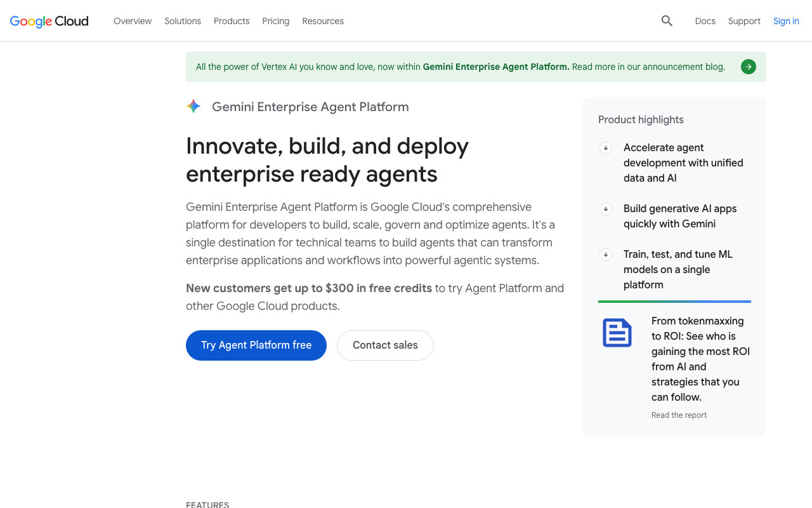Open the search magnifier icon
The height and width of the screenshot is (508, 812).
(667, 21)
